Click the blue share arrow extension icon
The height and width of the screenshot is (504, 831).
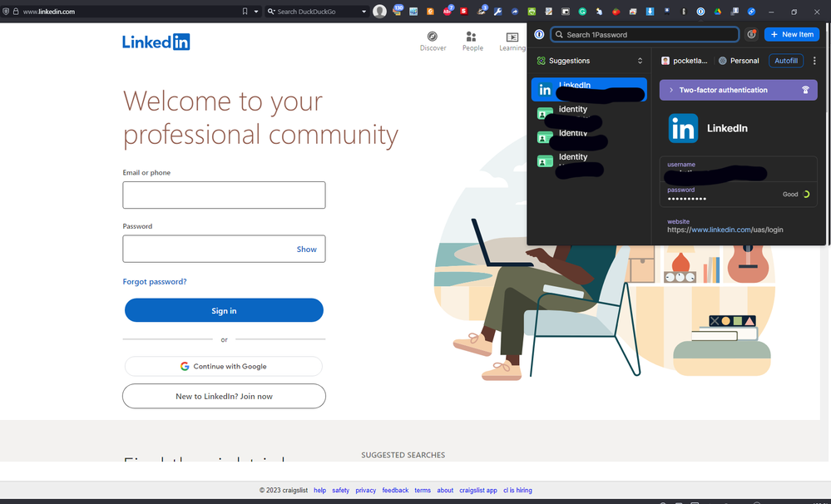pos(515,11)
